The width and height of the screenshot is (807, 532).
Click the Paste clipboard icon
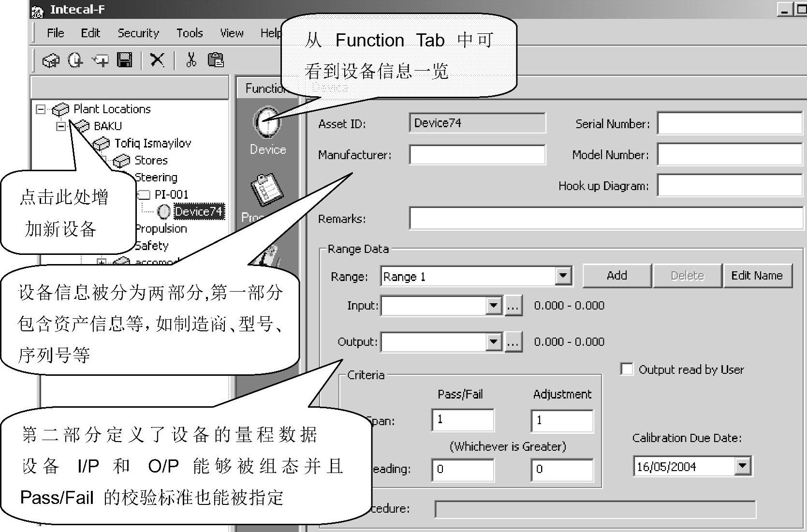[216, 60]
